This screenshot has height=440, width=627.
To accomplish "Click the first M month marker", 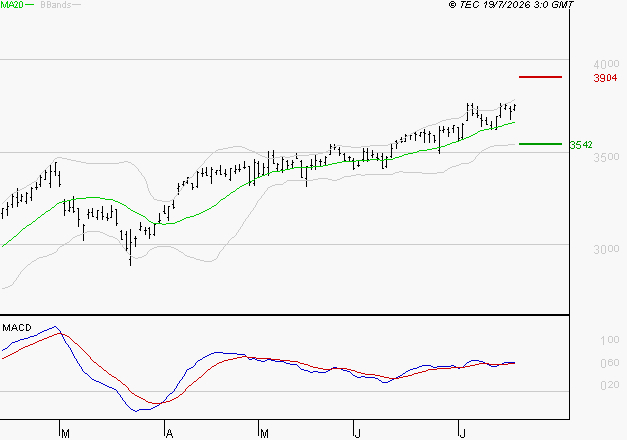I will 66,434.
